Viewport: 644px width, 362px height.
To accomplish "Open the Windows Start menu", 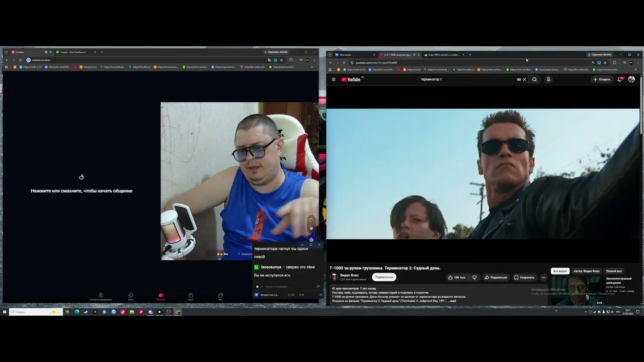I will coord(5,312).
